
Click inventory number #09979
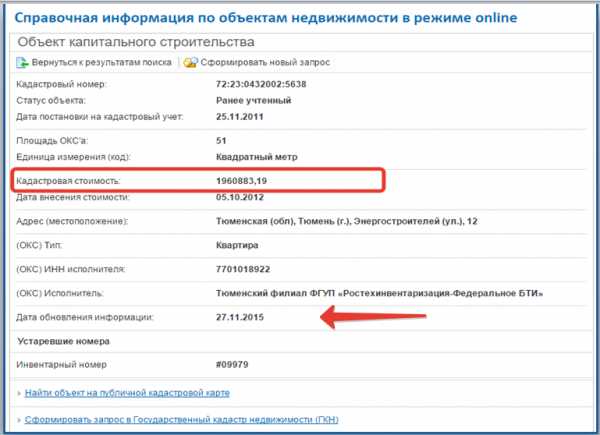[x=232, y=365]
